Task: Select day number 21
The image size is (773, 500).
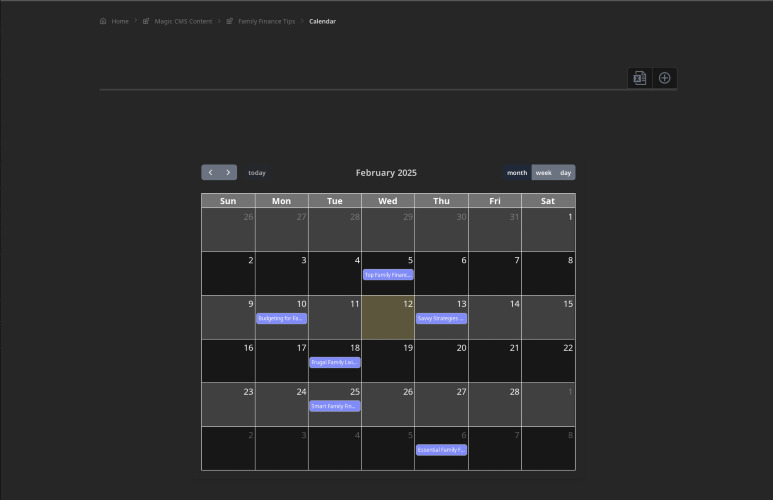Action: (x=514, y=348)
